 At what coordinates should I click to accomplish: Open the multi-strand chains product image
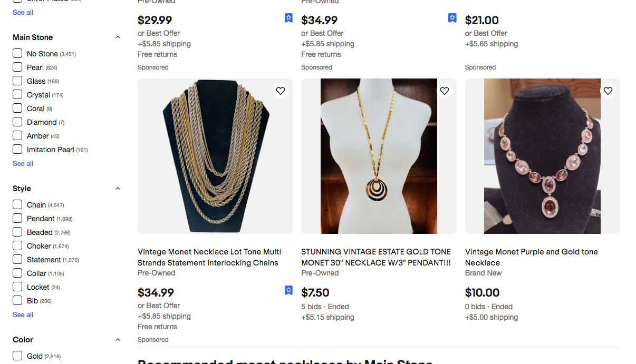tap(215, 156)
